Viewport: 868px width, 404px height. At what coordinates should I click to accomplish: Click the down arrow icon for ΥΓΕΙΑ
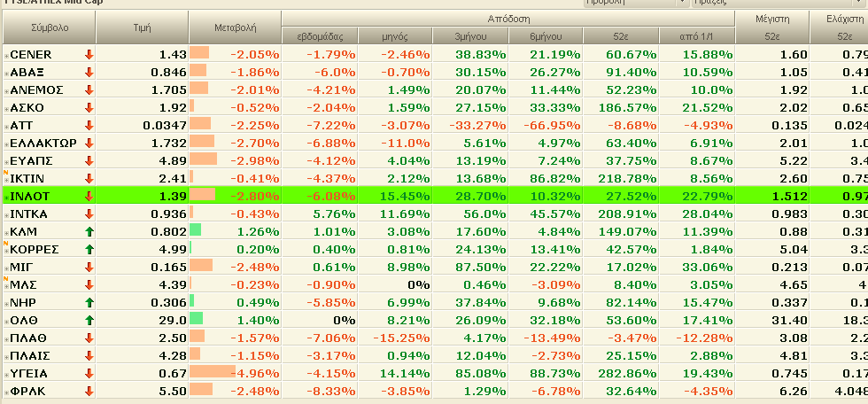(x=89, y=373)
